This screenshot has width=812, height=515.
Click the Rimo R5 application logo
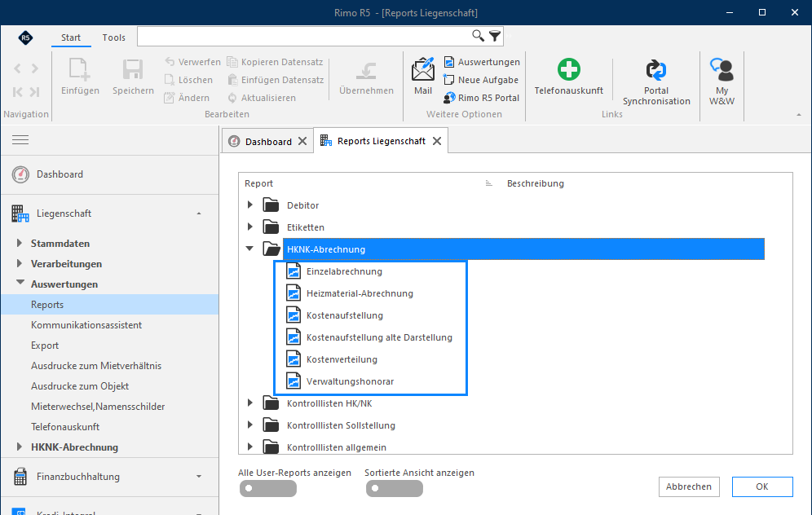[x=25, y=37]
